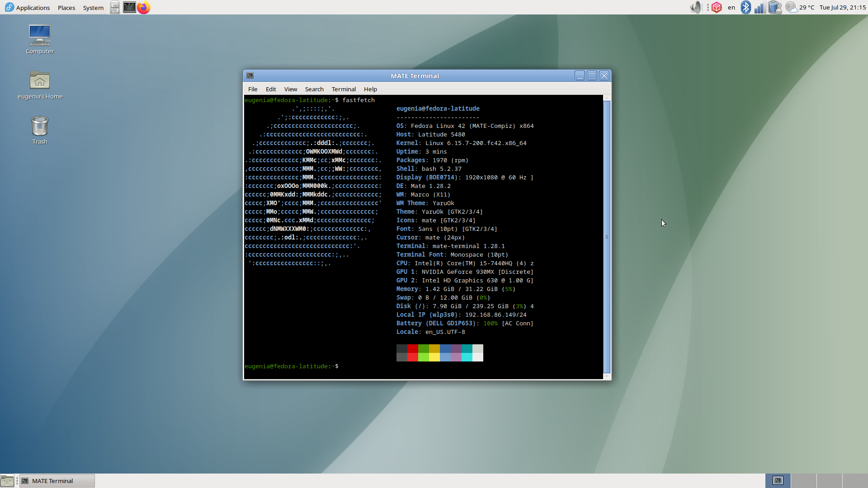Viewport: 868px width, 488px height.
Task: Click the 'GPU 1: NVIDIA GeForce 930MX' line
Action: [x=465, y=272]
